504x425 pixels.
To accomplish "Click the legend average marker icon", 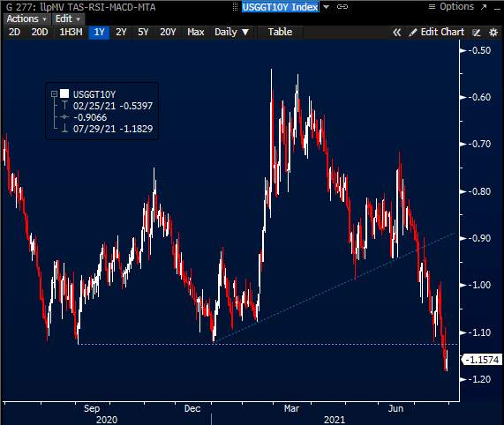I will coord(64,117).
